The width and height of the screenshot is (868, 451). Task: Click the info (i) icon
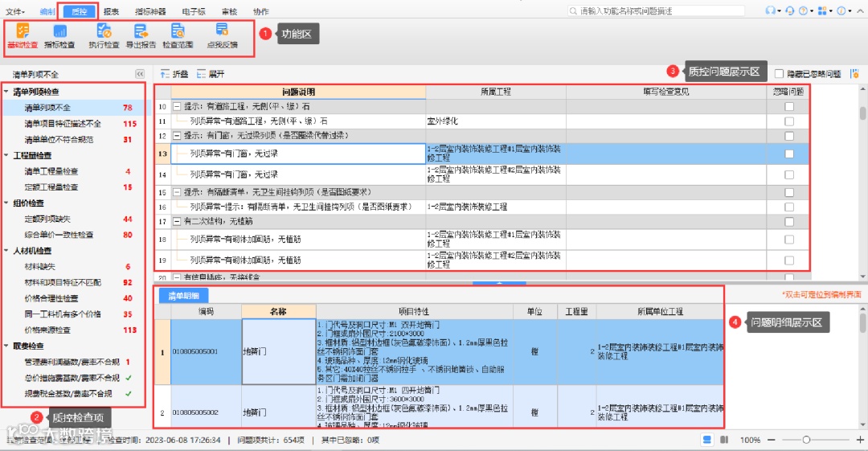[x=841, y=10]
